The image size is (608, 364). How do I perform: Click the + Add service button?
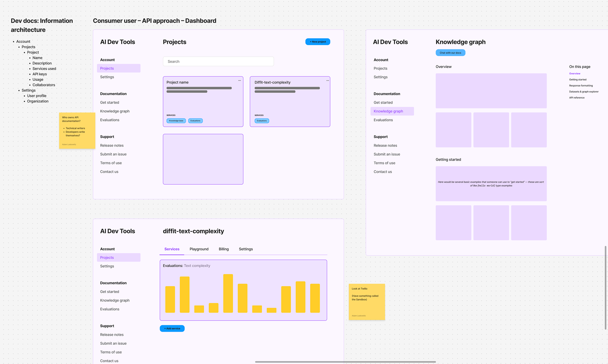coord(172,328)
